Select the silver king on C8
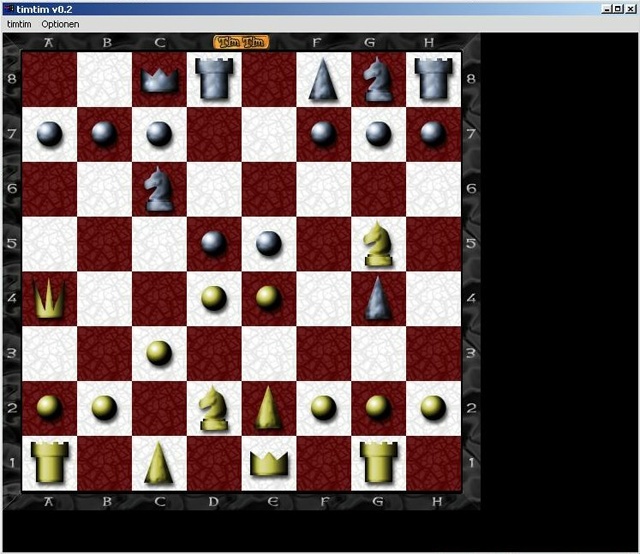 [x=159, y=80]
